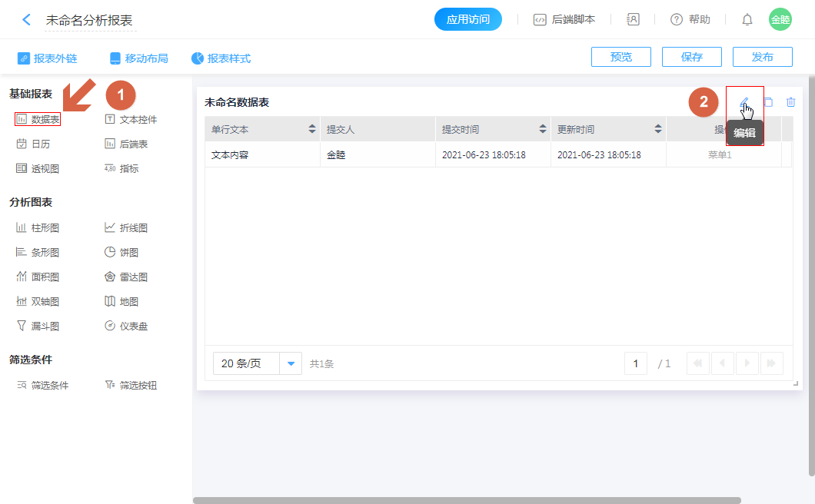Viewport: 815px width, 504px height.
Task: Open 报表样式 report style tab
Action: [221, 58]
